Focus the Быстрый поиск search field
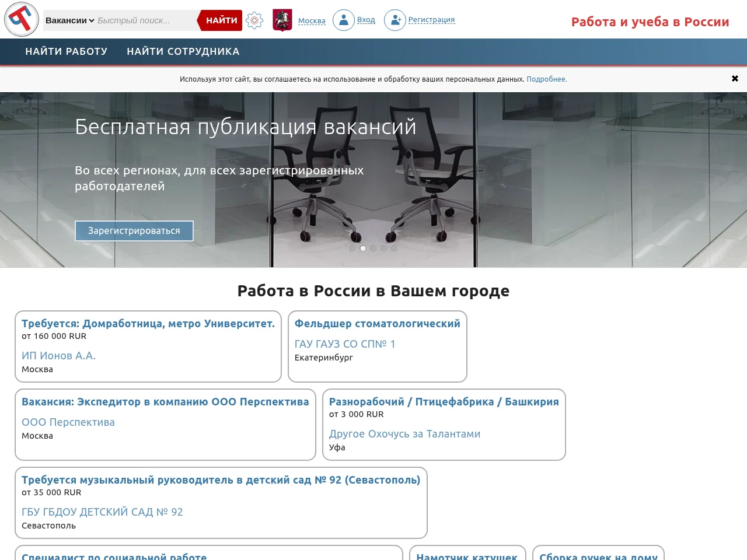Viewport: 747px width, 560px height. point(146,20)
